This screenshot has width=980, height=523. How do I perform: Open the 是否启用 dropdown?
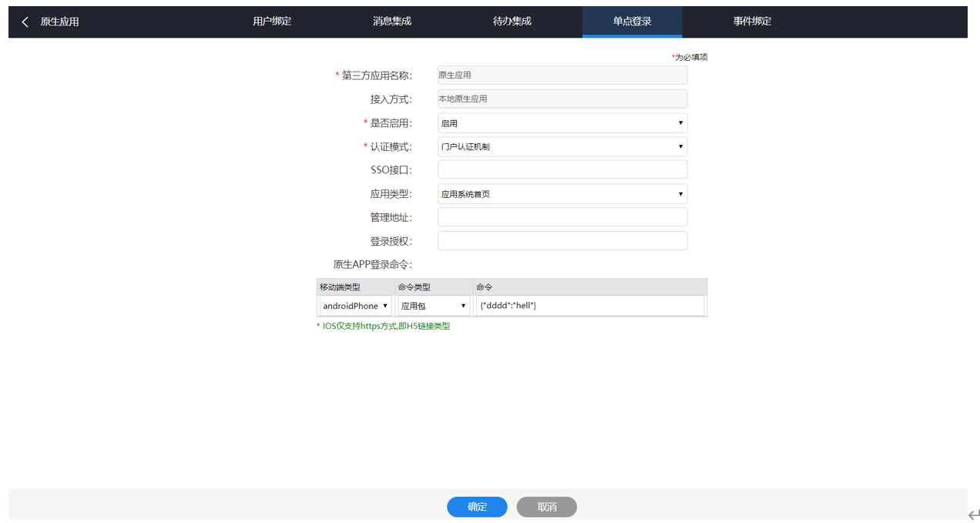pos(562,123)
